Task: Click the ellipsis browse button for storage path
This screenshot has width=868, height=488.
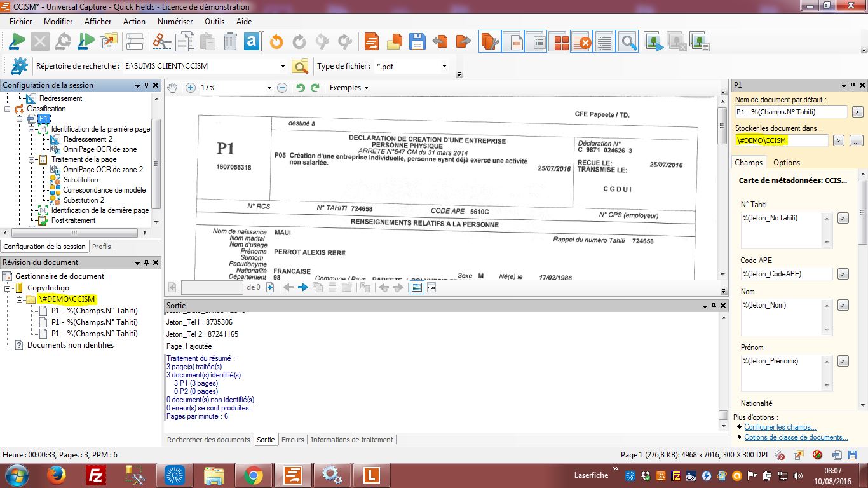Action: click(856, 140)
